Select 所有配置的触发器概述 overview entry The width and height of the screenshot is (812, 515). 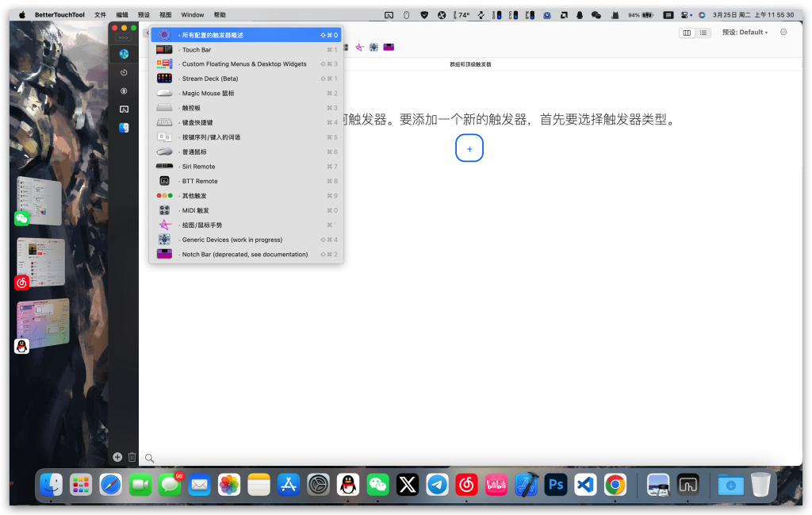(246, 35)
